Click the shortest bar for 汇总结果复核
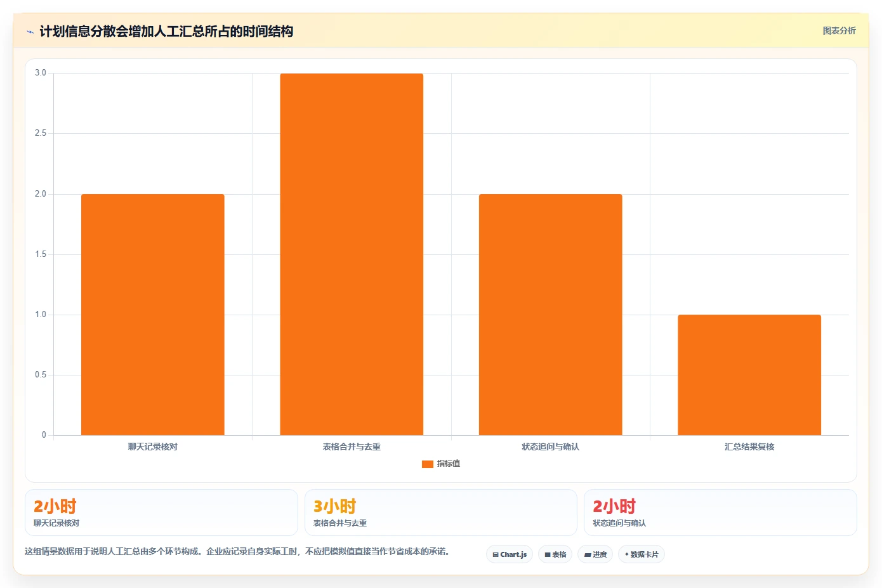882x588 pixels. click(x=749, y=375)
